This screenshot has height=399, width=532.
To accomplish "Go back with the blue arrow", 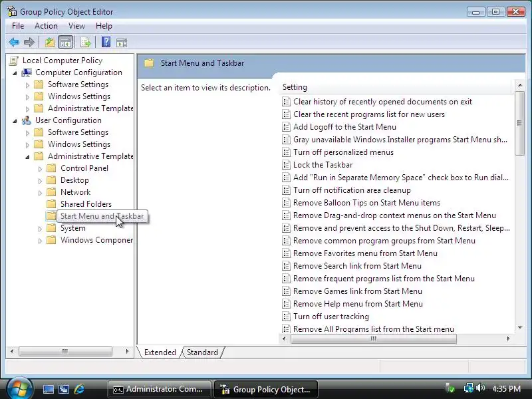I will tap(14, 43).
